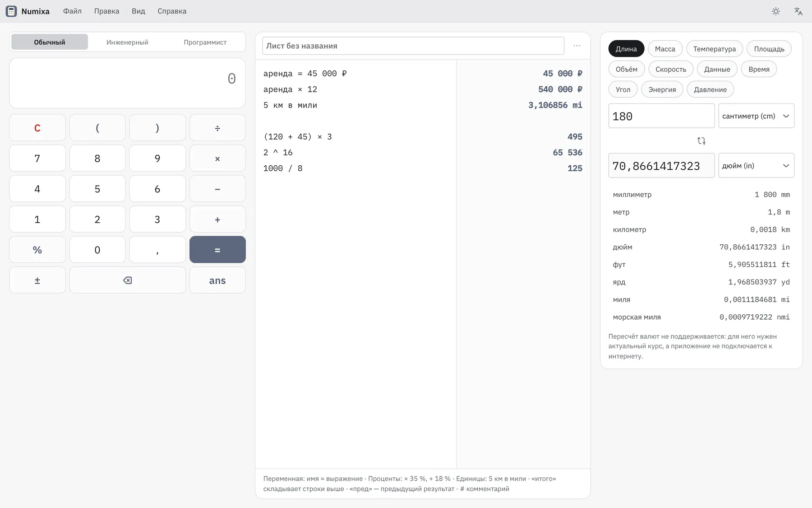Click the Numixa calculator logo

[x=11, y=11]
